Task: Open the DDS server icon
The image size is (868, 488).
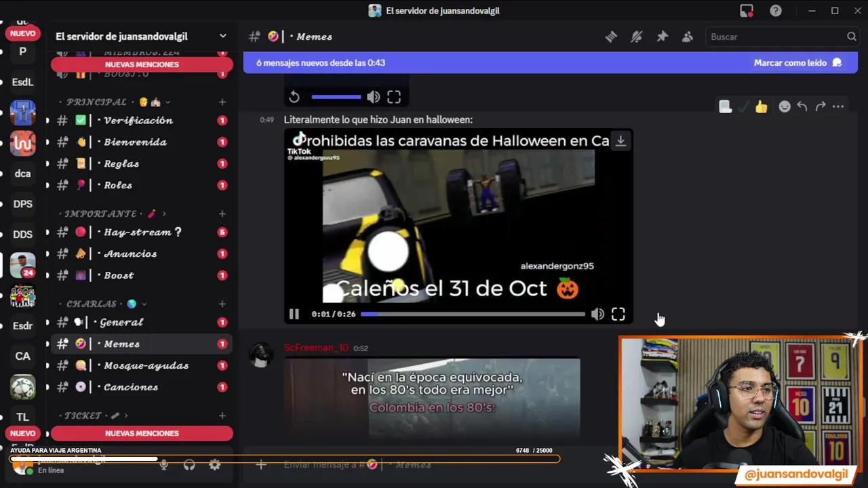Action: click(x=22, y=235)
